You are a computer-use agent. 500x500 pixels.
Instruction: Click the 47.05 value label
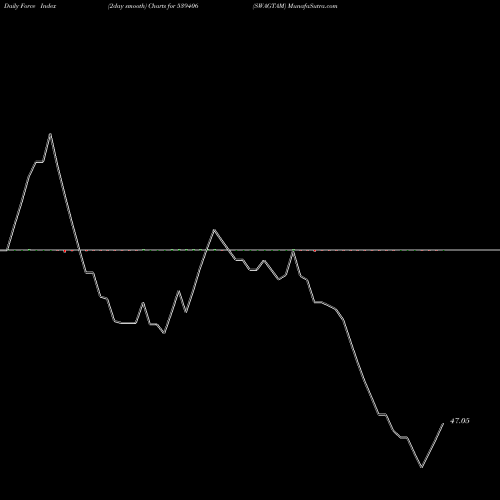tap(460, 421)
